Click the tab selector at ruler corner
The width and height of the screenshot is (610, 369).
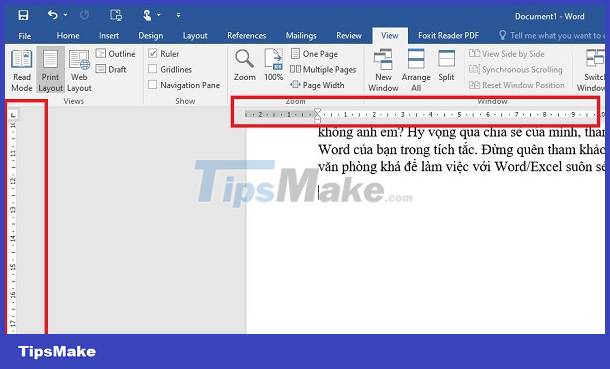13,115
